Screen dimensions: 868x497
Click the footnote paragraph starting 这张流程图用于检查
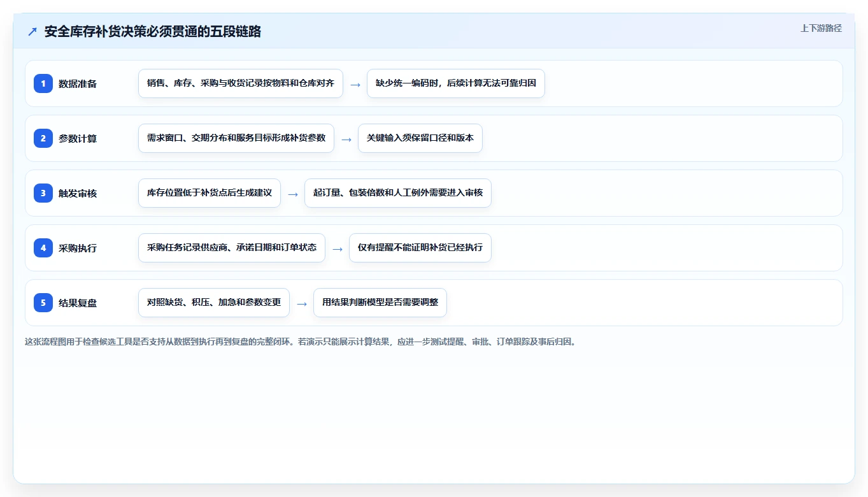coord(301,342)
